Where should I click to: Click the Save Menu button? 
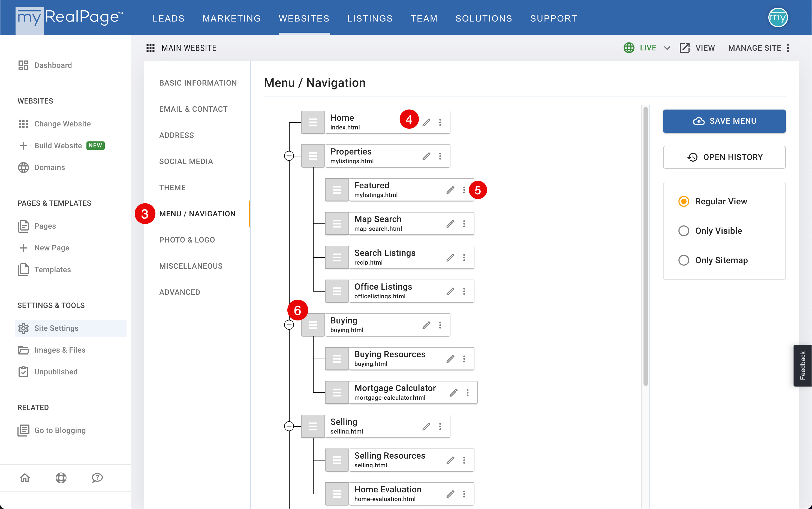[724, 121]
